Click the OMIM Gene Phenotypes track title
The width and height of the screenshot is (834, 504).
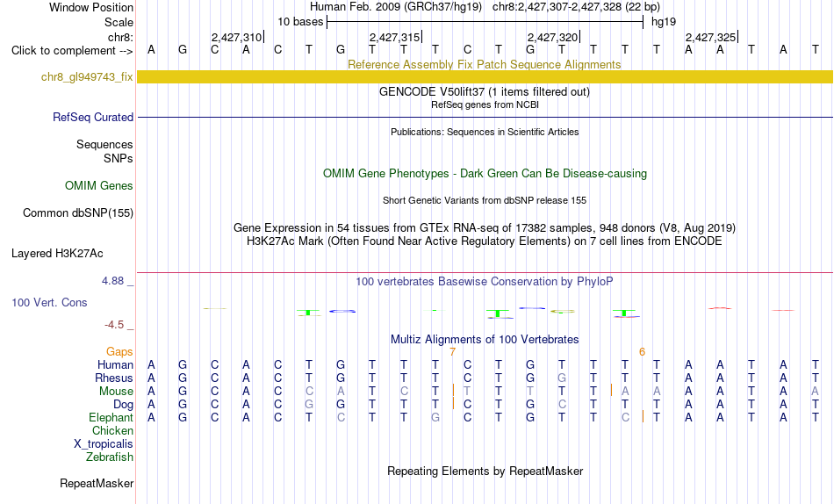point(485,174)
